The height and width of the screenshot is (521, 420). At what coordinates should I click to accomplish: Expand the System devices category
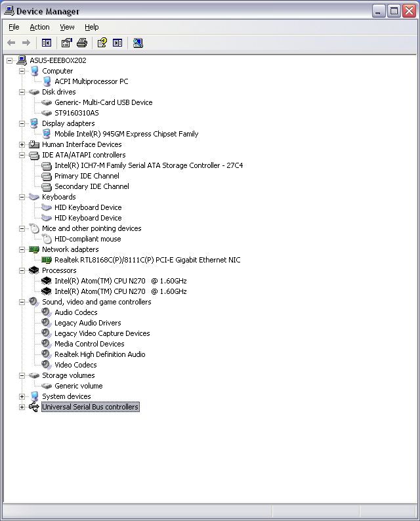coord(22,396)
